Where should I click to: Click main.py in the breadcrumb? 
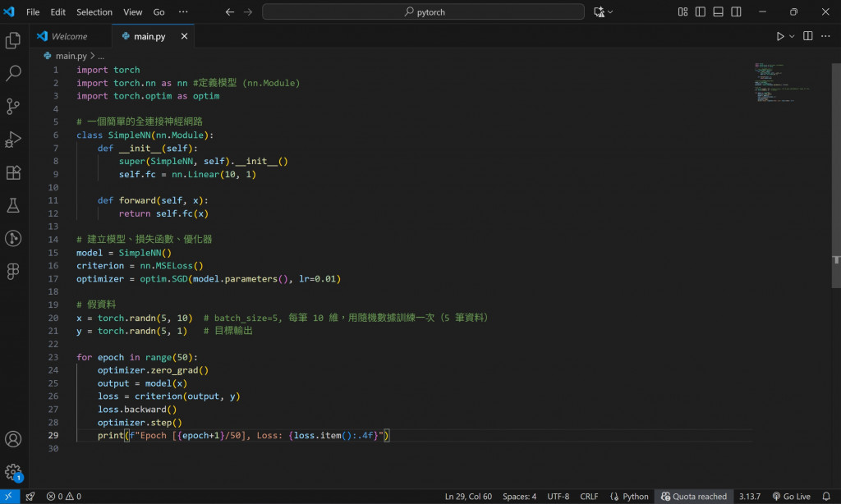pos(71,56)
